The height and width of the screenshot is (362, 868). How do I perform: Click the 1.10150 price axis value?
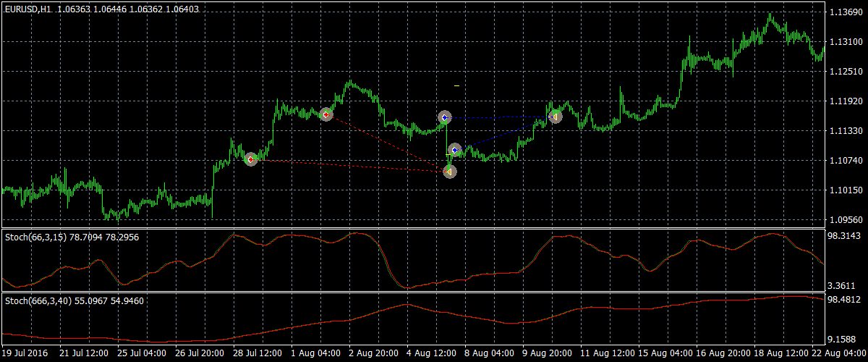[x=846, y=190]
